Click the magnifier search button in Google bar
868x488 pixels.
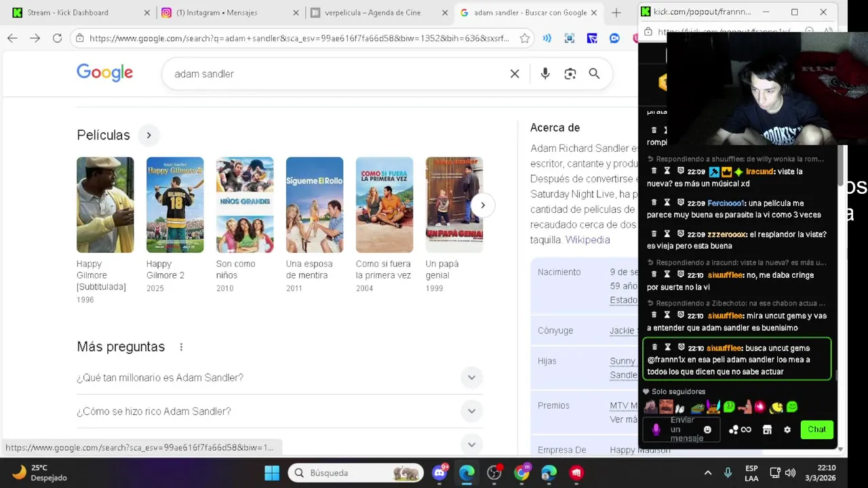[594, 74]
